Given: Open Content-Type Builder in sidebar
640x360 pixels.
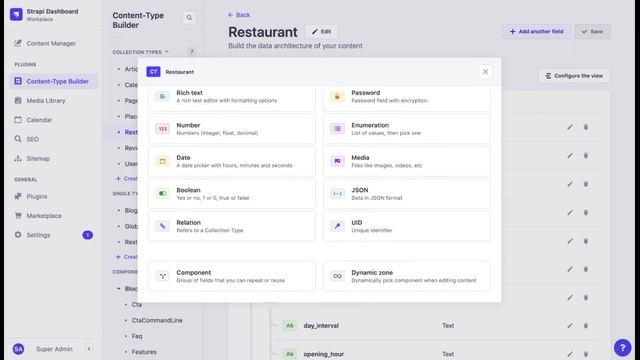Looking at the screenshot, I should 53,81.
